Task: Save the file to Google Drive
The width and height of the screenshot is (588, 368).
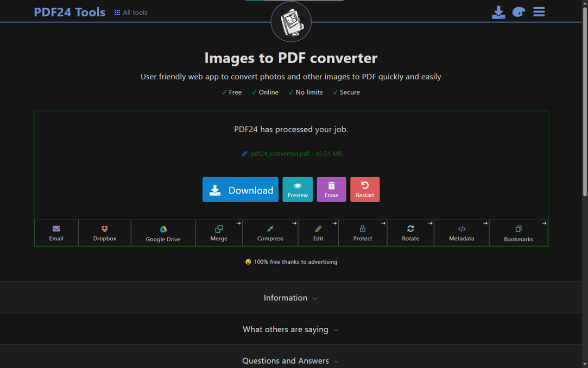Action: [163, 233]
